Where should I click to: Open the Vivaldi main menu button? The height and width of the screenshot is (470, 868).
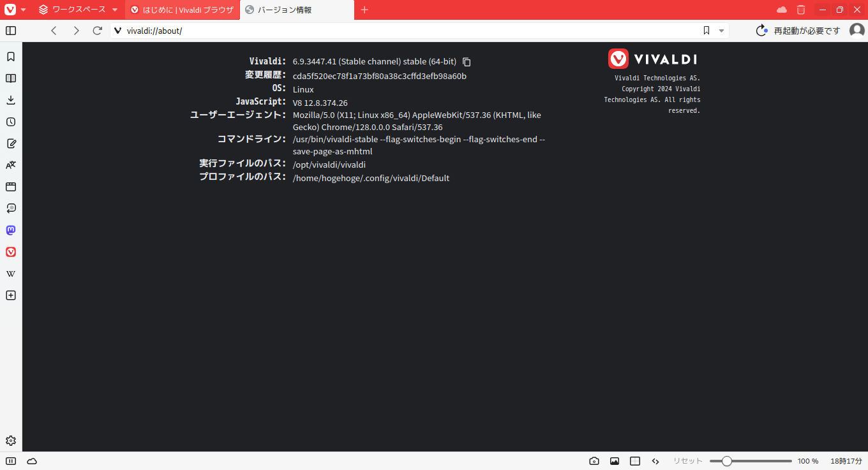pyautogui.click(x=15, y=10)
